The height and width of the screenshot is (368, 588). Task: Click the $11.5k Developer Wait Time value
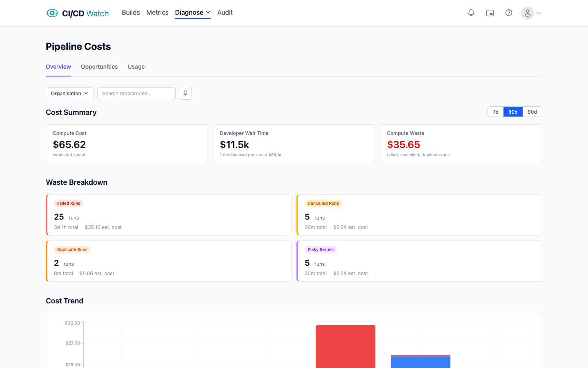tap(234, 144)
